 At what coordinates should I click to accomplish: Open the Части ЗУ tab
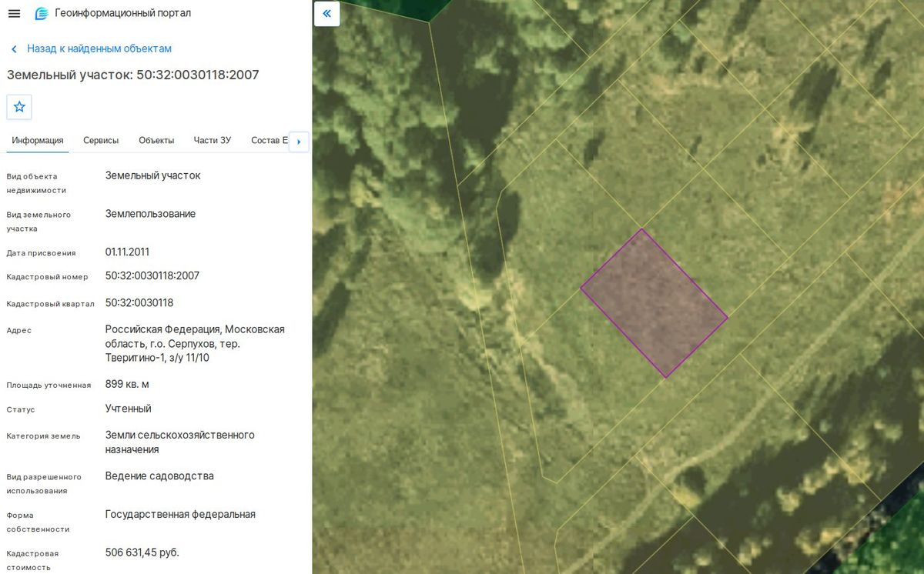(213, 141)
